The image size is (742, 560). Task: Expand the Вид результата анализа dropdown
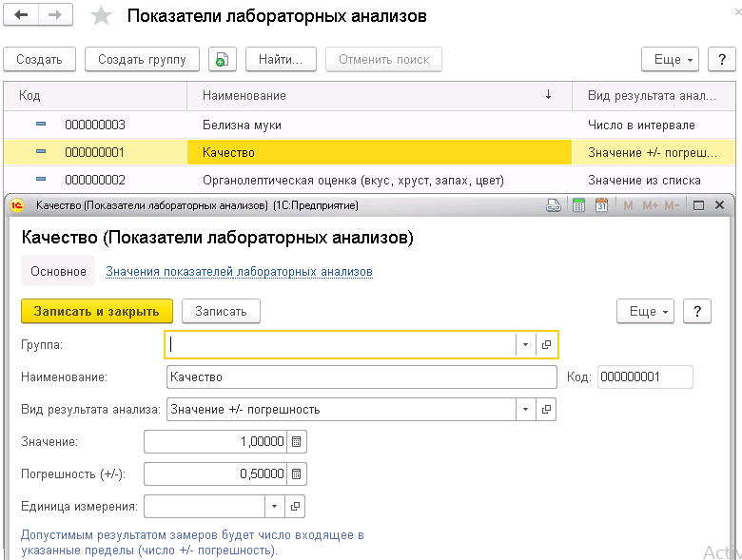(x=526, y=410)
